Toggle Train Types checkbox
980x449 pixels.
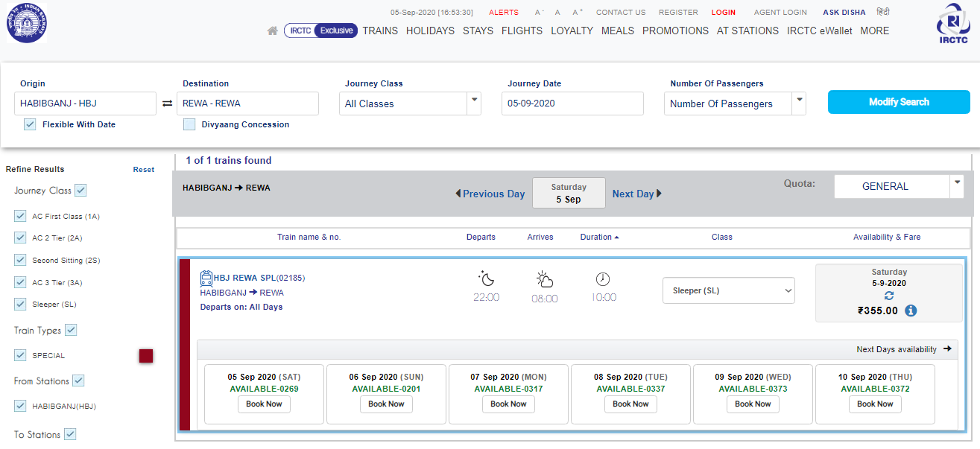pyautogui.click(x=71, y=330)
